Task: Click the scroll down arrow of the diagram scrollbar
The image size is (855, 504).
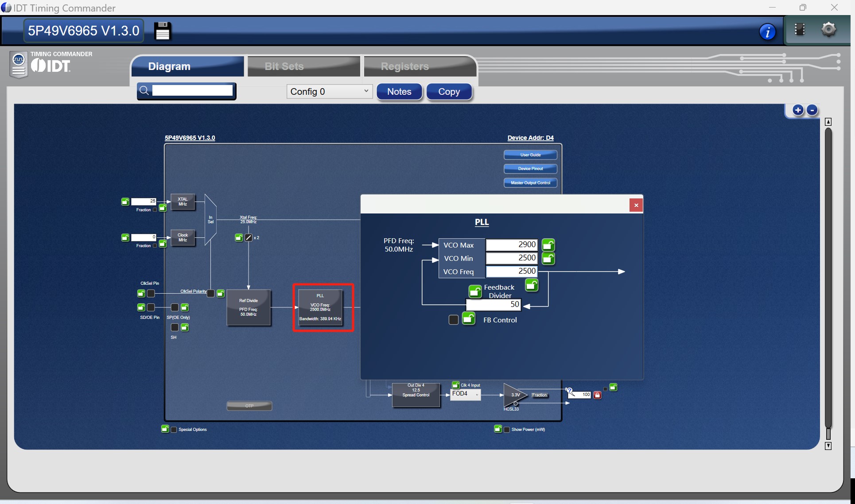Action: click(x=828, y=446)
